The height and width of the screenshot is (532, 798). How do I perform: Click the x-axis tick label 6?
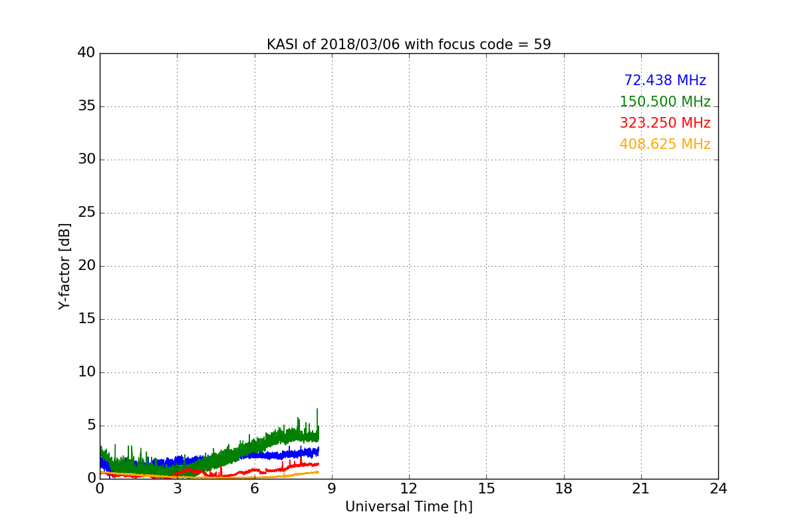tap(254, 489)
